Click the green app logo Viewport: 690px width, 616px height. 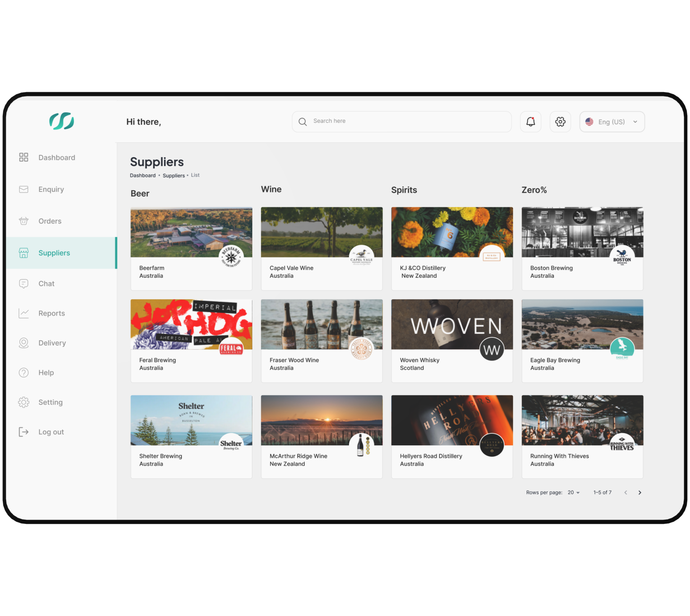click(61, 121)
